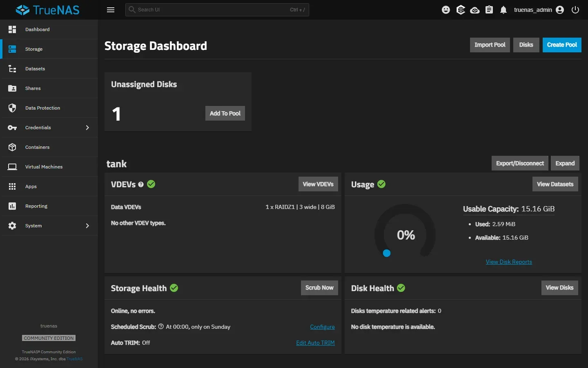Click the TrueNAS logo
The image size is (588, 368).
click(x=47, y=10)
